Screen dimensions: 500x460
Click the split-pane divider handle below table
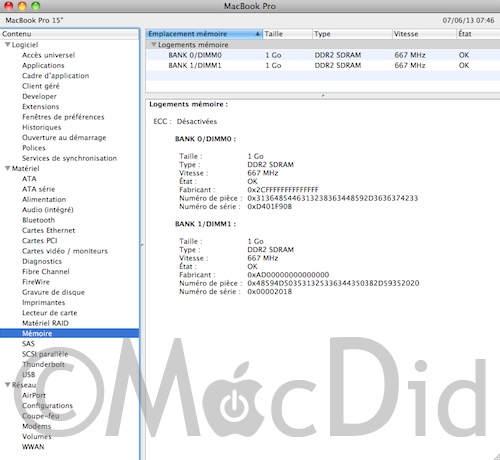point(323,96)
